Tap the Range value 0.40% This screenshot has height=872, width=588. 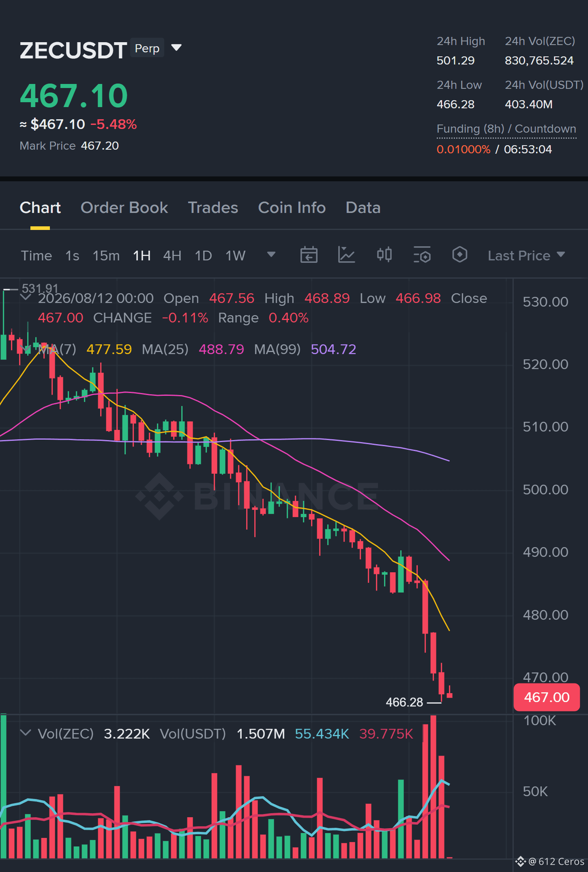(x=288, y=318)
